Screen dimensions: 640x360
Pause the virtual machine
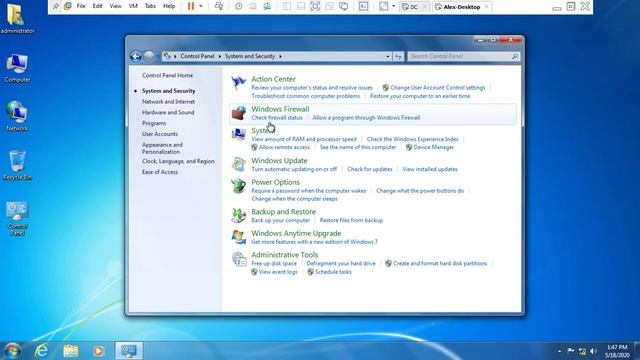pyautogui.click(x=191, y=6)
